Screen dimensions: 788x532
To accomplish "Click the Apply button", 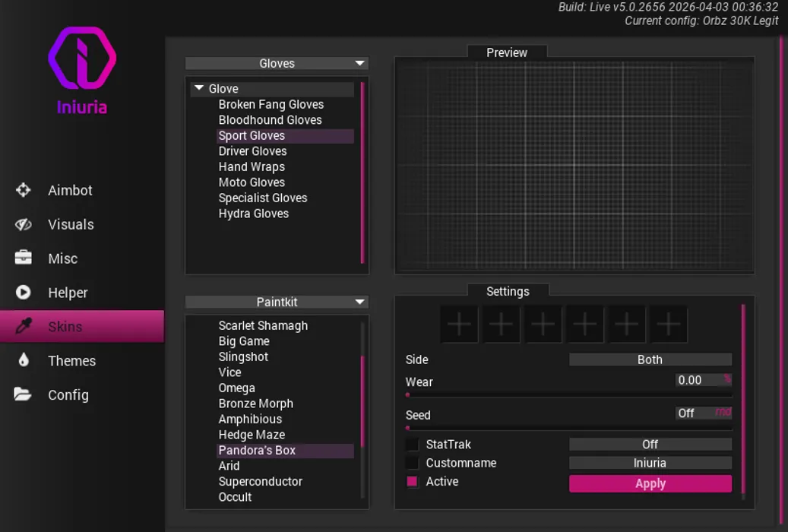I will 650,483.
